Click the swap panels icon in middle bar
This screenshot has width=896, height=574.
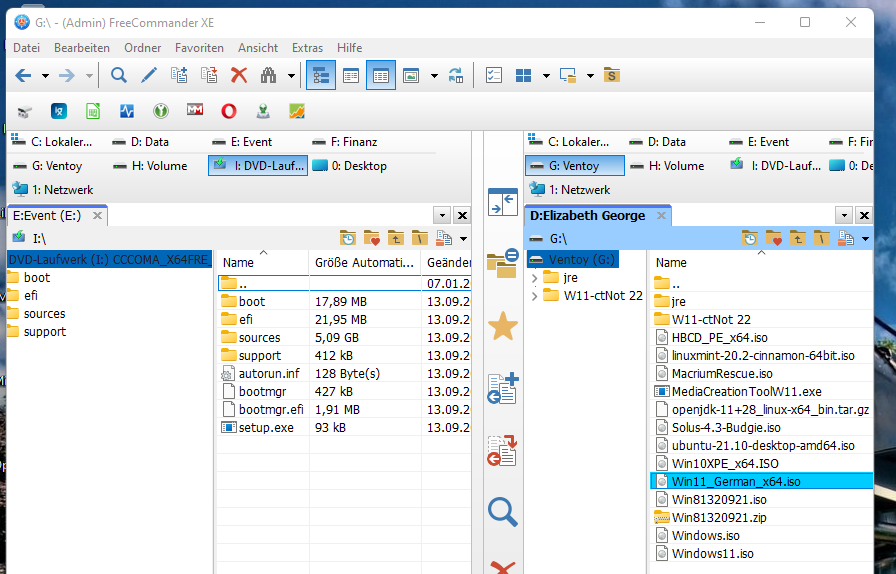click(503, 202)
